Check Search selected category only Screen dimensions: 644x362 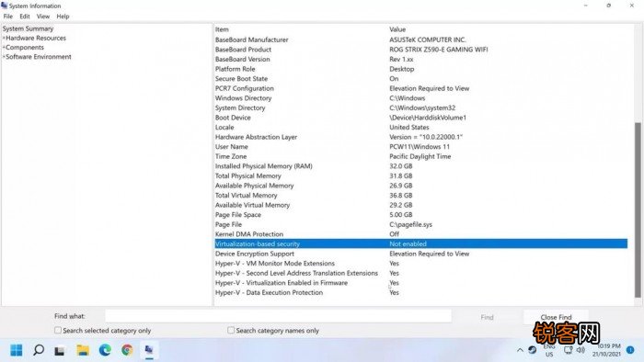click(58, 330)
